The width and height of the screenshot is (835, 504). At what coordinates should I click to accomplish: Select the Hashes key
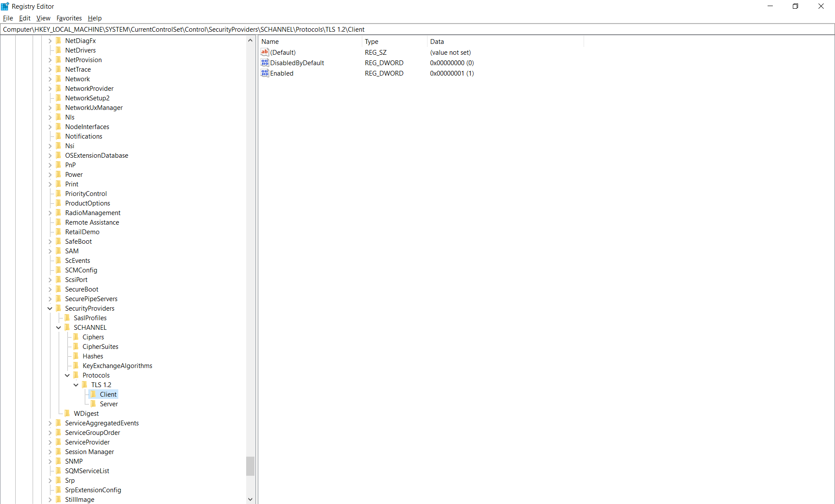click(x=93, y=356)
